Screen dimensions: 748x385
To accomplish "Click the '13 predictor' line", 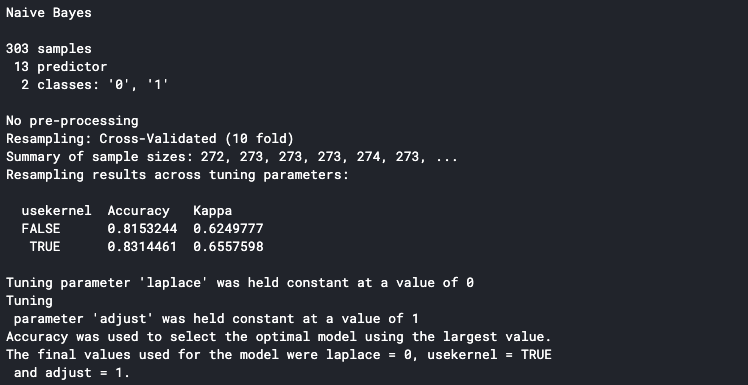I will [61, 67].
